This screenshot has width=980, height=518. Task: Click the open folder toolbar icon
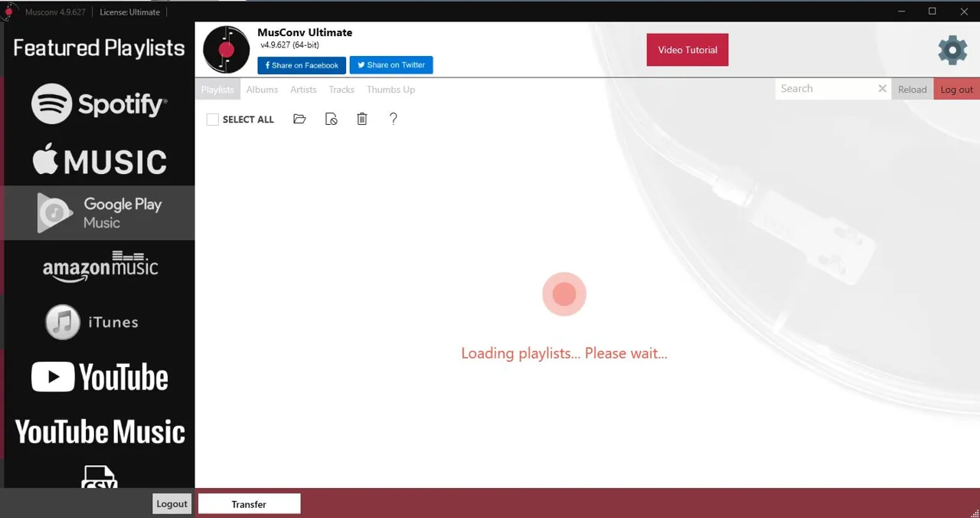click(x=299, y=119)
